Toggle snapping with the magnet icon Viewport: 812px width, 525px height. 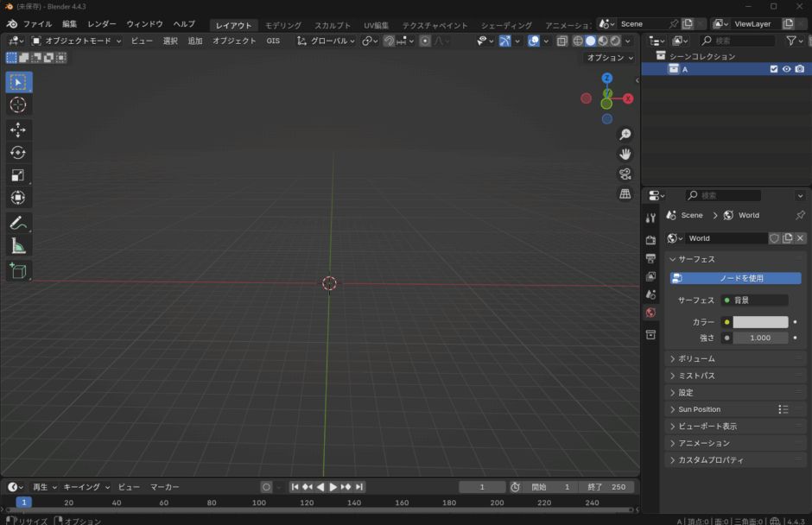click(367, 41)
